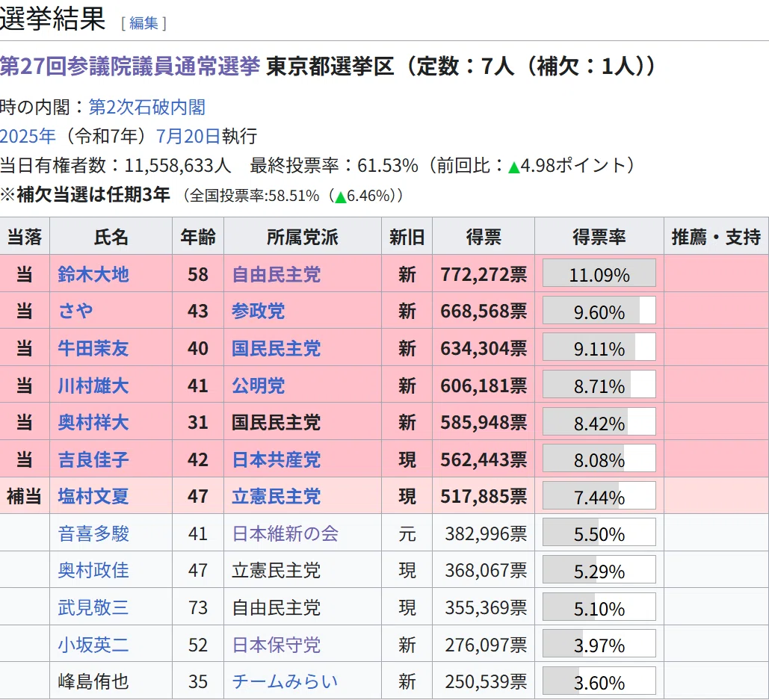Open the 日本保守党 party link
Screen dimensions: 769x700
276,645
